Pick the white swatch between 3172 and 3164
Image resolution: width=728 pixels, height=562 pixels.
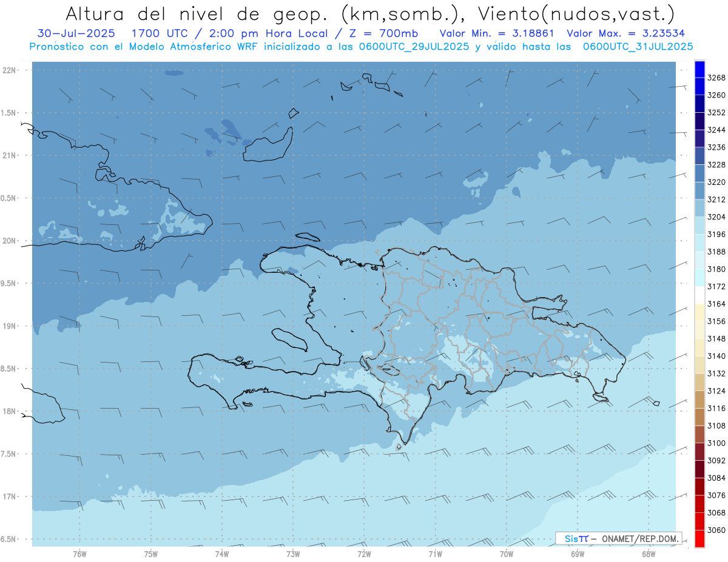[x=699, y=295]
